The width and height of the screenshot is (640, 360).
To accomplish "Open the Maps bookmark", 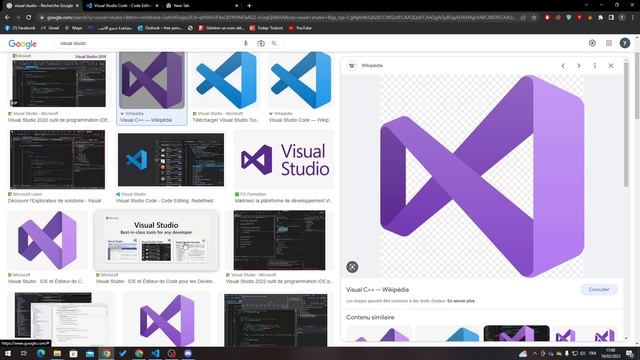I will [73, 28].
